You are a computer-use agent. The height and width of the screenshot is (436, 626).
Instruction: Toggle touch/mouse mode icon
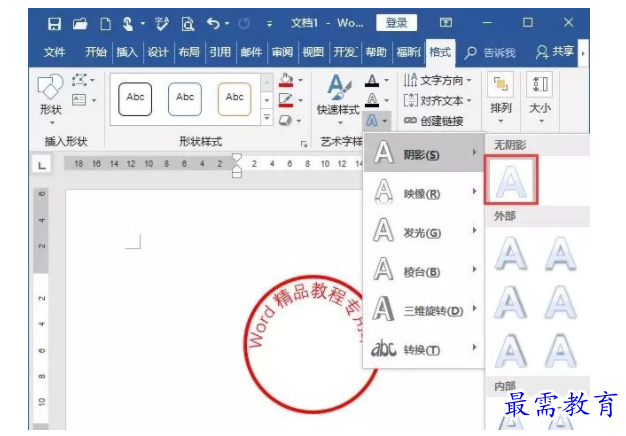click(x=128, y=24)
